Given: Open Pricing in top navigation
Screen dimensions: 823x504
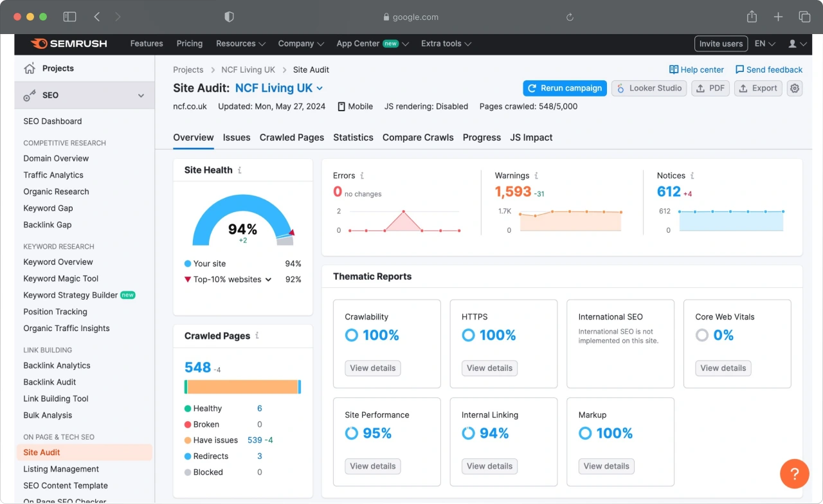Looking at the screenshot, I should 190,44.
